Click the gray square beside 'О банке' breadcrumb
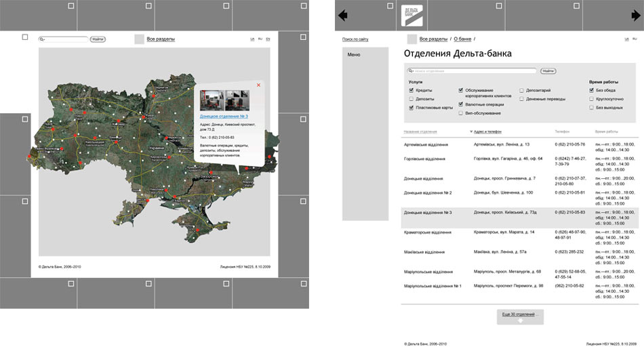Viewport: 644px width, 355px height. 411,39
